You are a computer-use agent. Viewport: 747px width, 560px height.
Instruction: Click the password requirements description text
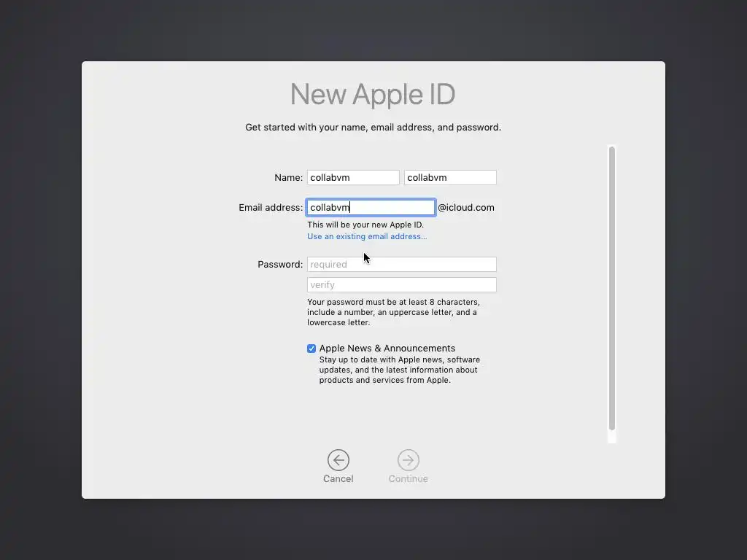coord(393,312)
